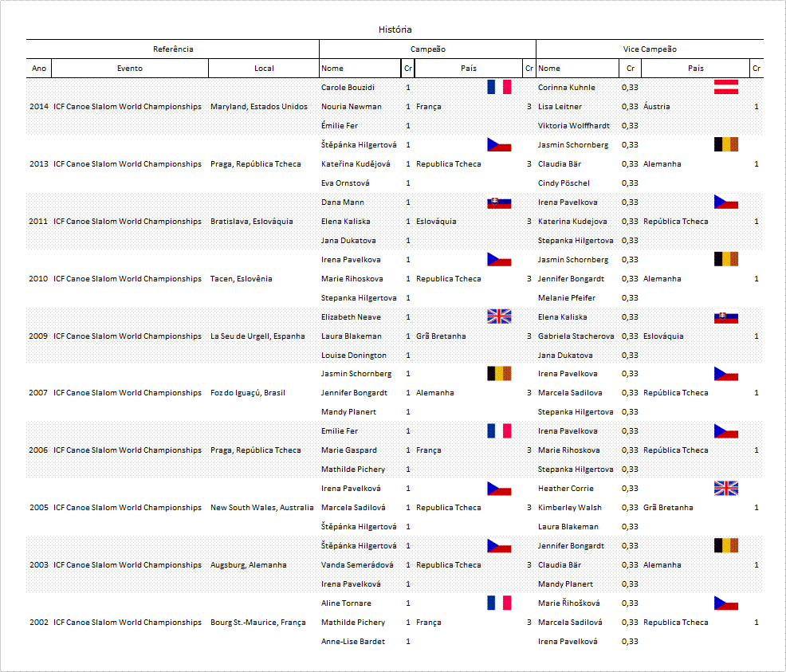Click the name Mandy Planert in 2007 row
The image size is (786, 672).
click(x=348, y=411)
